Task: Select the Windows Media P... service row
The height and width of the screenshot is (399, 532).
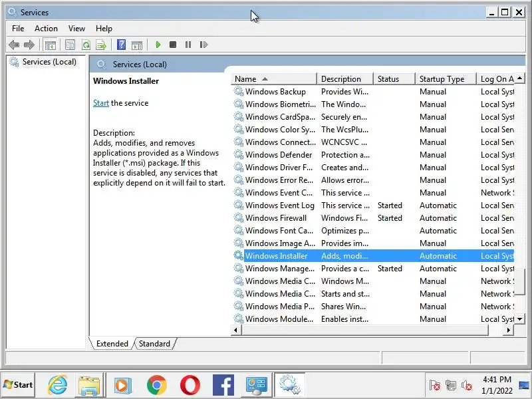Action: [x=374, y=306]
